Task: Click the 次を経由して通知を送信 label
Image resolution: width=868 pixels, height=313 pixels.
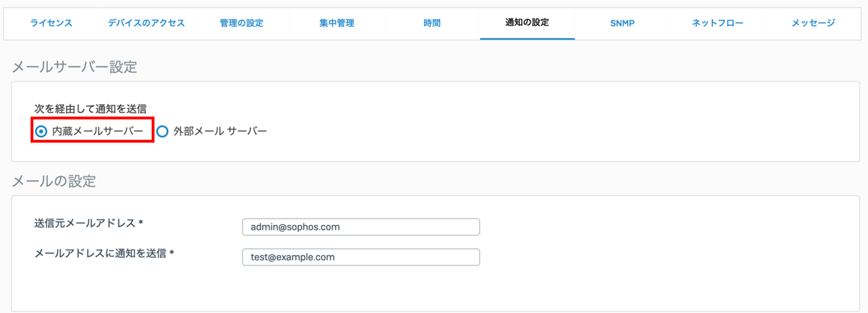Action: 90,109
